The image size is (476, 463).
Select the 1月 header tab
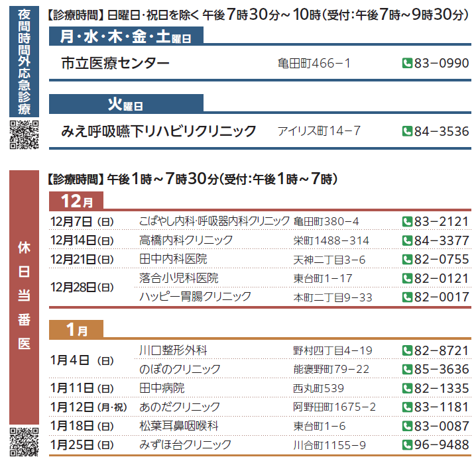point(77,329)
